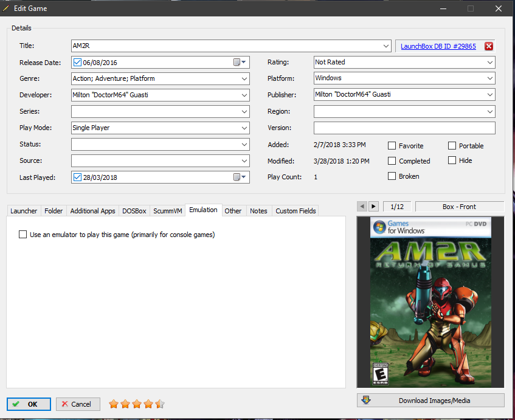Open the Publisher dropdown

tap(490, 95)
